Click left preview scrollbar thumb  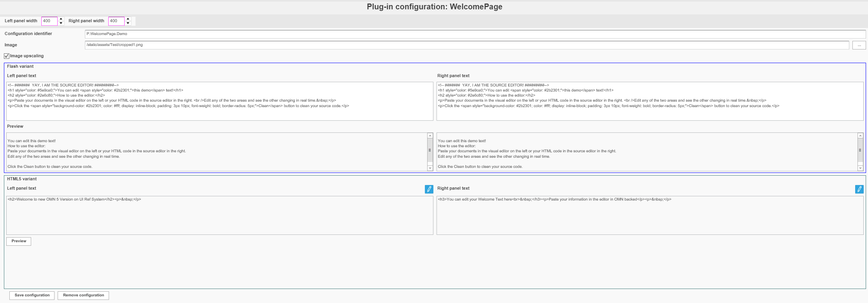(430, 150)
